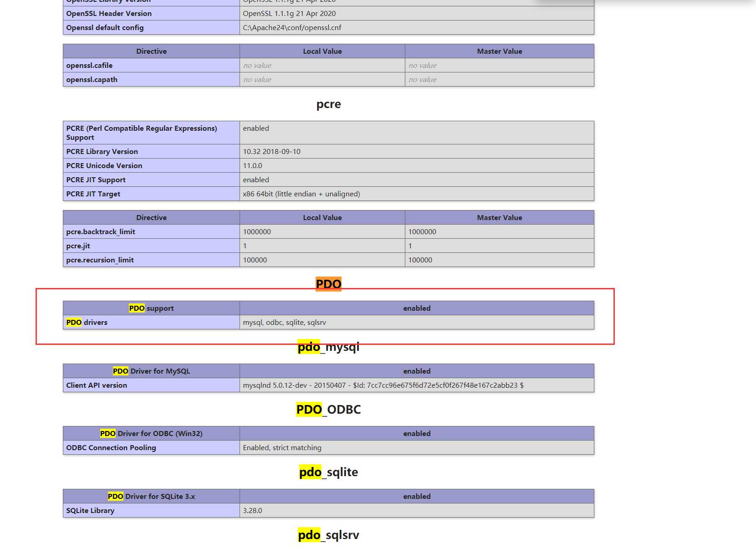756x549 pixels.
Task: Click the Local Value of openssl.cafile
Action: click(x=257, y=66)
